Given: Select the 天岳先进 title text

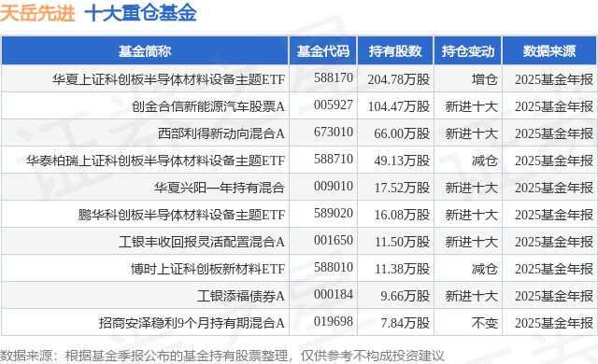Looking at the screenshot, I should pyautogui.click(x=37, y=13).
